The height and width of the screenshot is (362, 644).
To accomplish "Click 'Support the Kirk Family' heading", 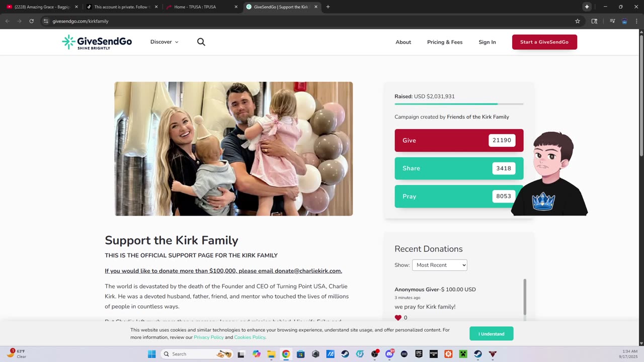I will pyautogui.click(x=172, y=240).
